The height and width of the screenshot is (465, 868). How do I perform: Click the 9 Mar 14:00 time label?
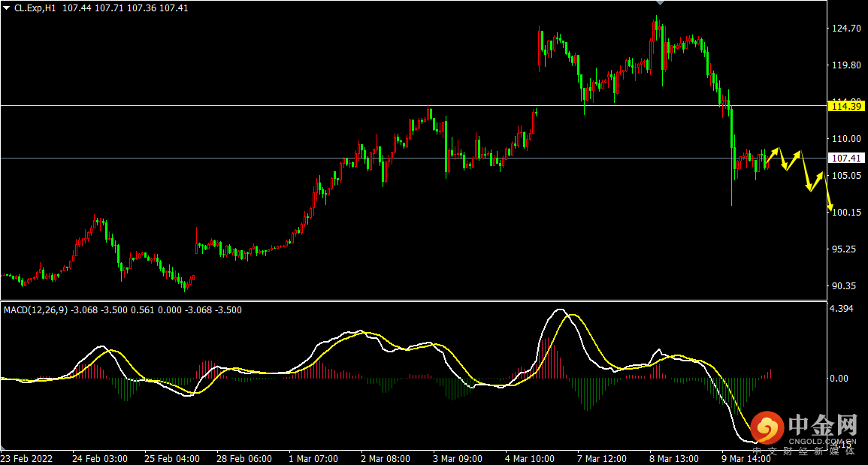pos(746,459)
